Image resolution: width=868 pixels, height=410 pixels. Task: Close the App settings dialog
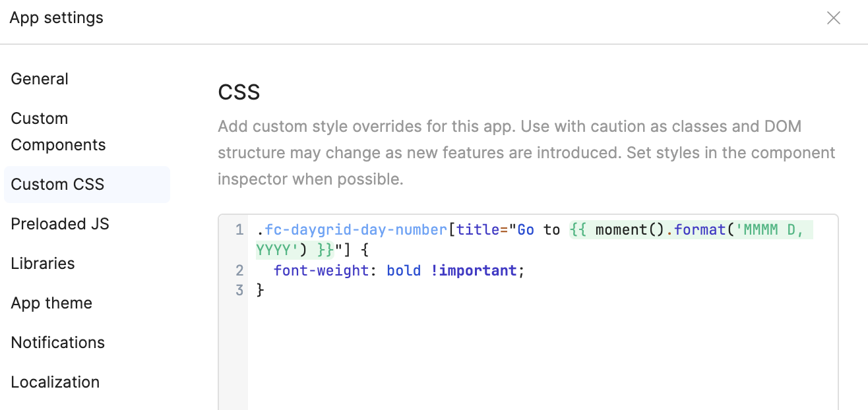(x=834, y=18)
